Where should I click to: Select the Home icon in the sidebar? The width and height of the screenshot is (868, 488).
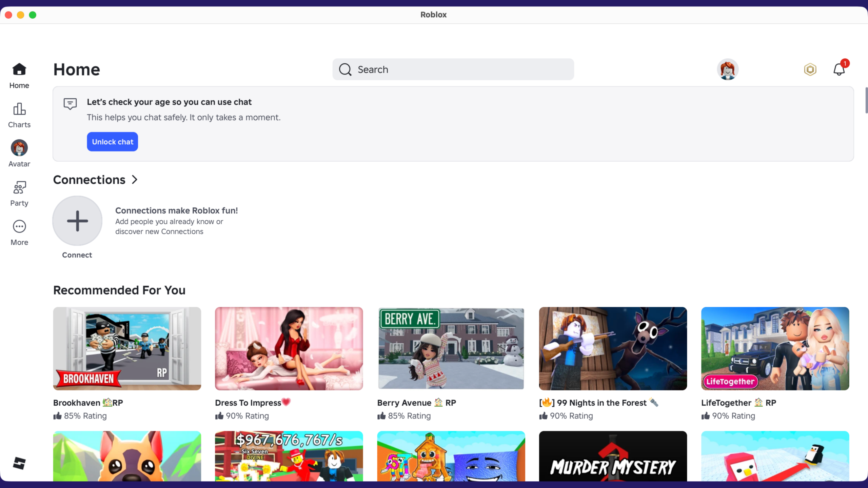[x=19, y=69]
